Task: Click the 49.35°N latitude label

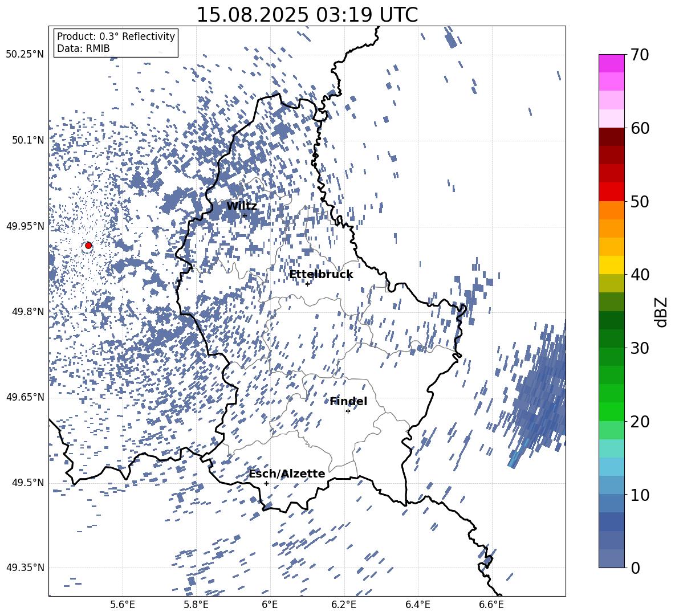Action: (25, 568)
